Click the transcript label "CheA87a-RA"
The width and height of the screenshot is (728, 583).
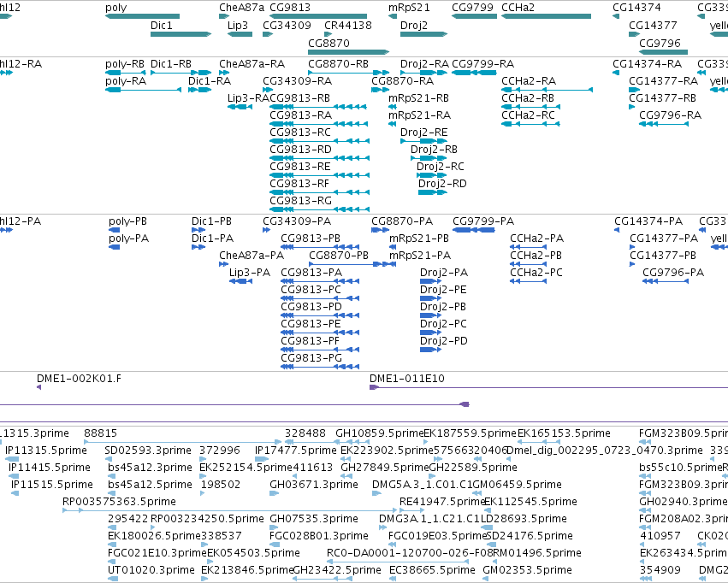click(x=252, y=64)
